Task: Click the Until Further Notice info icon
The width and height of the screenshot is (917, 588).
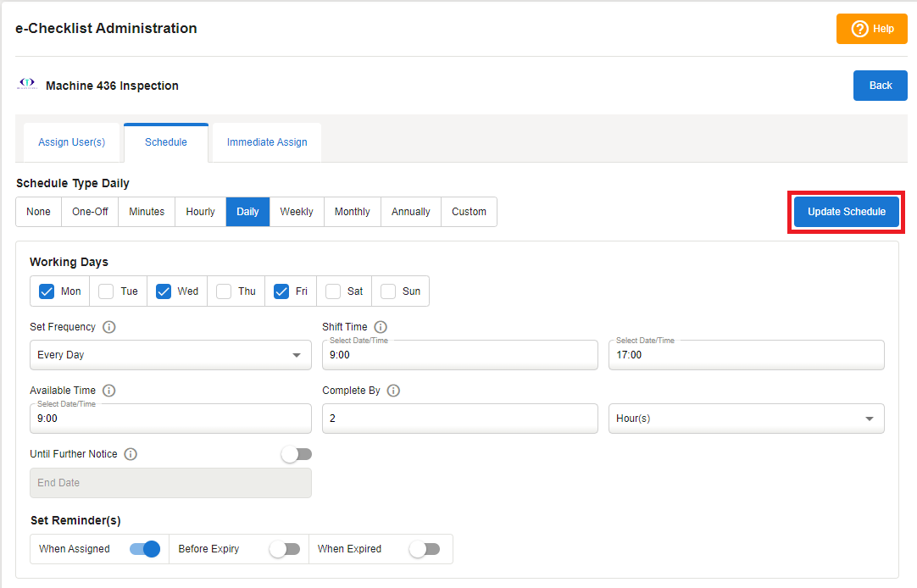Action: coord(131,454)
